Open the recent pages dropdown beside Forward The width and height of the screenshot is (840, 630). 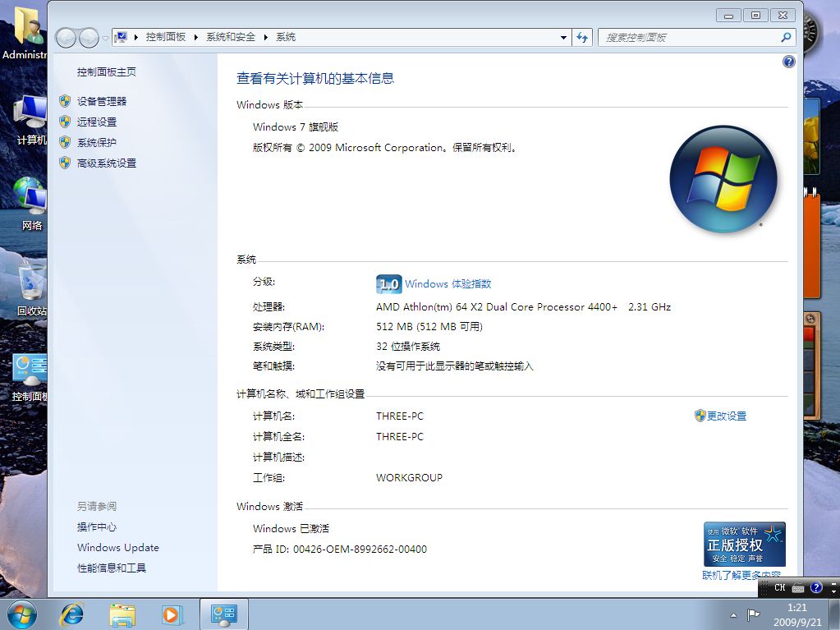105,38
